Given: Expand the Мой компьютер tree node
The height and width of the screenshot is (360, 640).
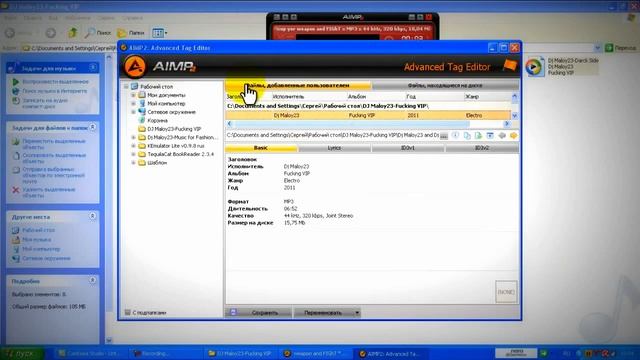Looking at the screenshot, I should [x=133, y=104].
